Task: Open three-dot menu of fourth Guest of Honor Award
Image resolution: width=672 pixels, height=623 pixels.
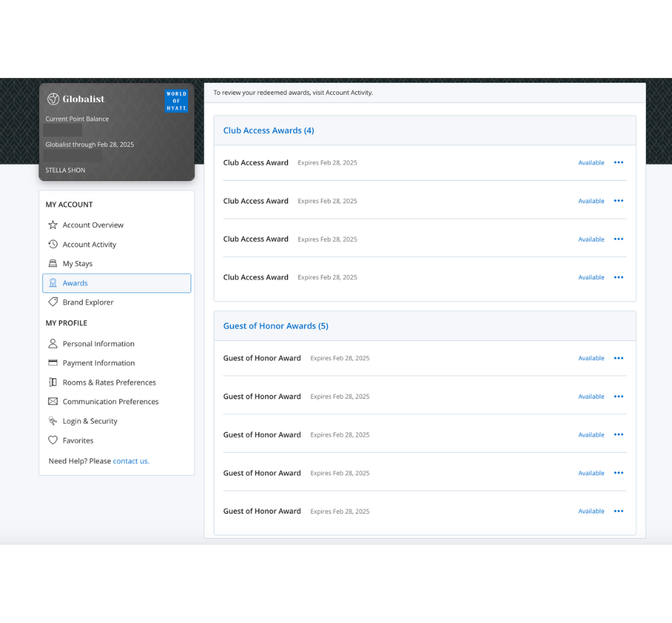Action: 619,473
